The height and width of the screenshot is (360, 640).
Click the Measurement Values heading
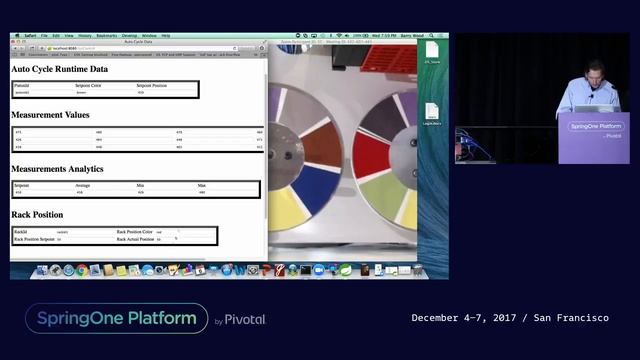click(50, 115)
